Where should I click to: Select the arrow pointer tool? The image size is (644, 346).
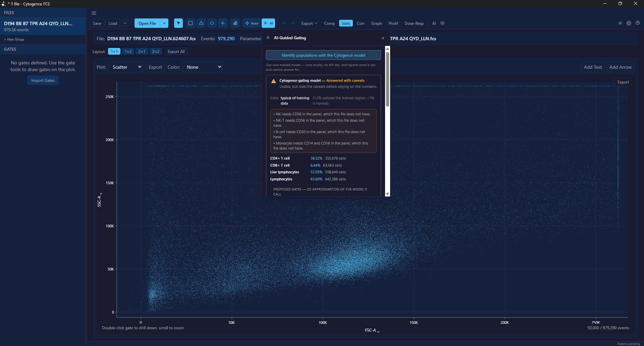(x=178, y=23)
